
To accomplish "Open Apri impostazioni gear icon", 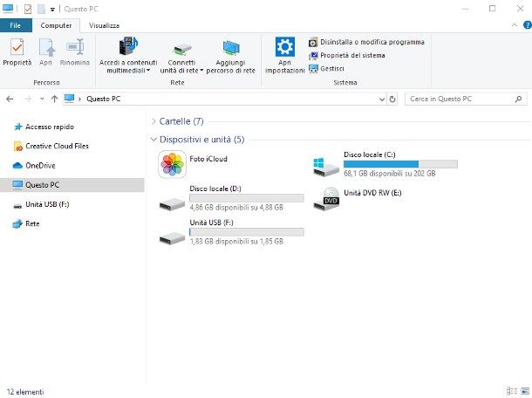I will coord(284,46).
